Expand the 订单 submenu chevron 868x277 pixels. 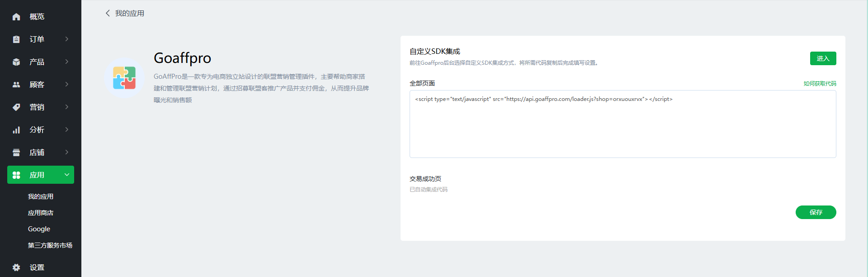click(67, 39)
